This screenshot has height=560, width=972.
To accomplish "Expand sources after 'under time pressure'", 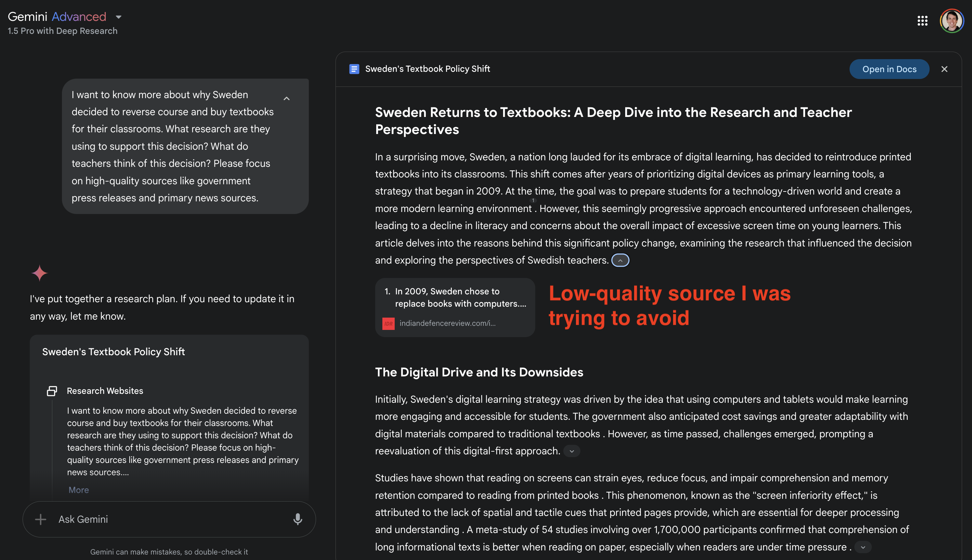I will pos(863,547).
